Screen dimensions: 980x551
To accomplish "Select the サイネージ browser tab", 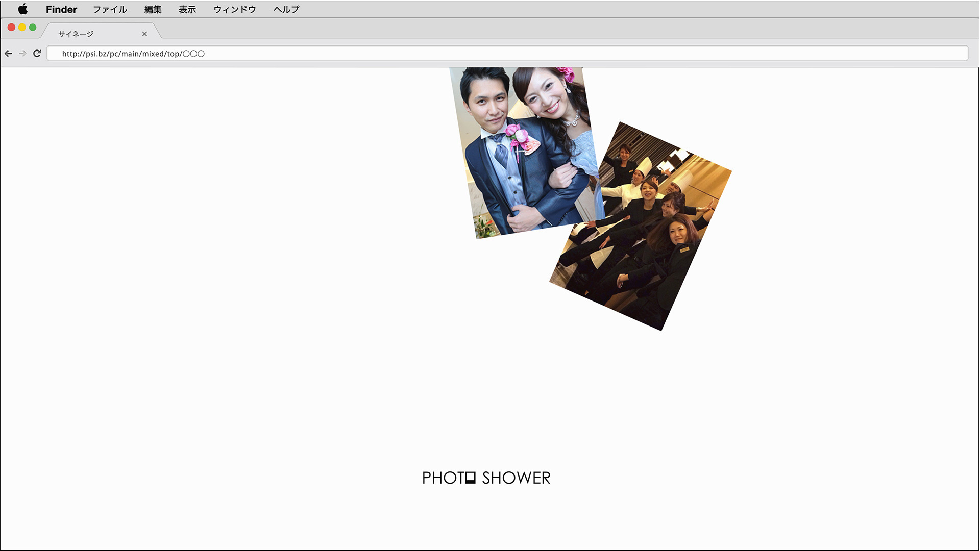I will (77, 34).
